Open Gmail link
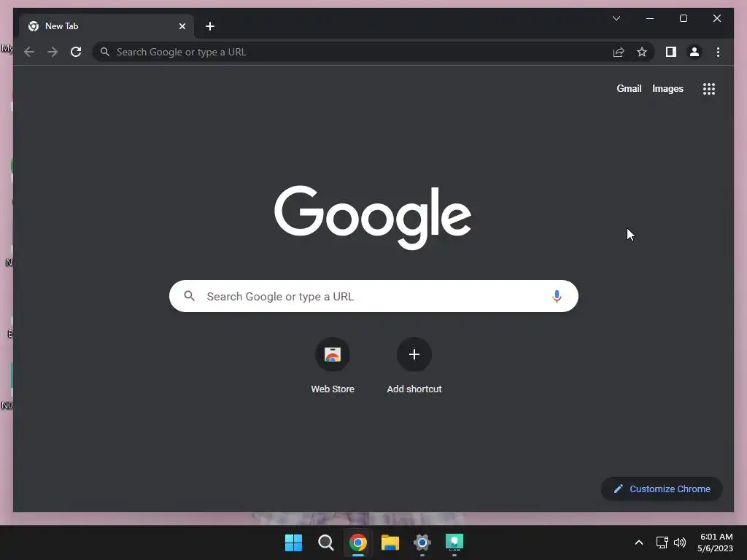The image size is (747, 560). tap(629, 88)
